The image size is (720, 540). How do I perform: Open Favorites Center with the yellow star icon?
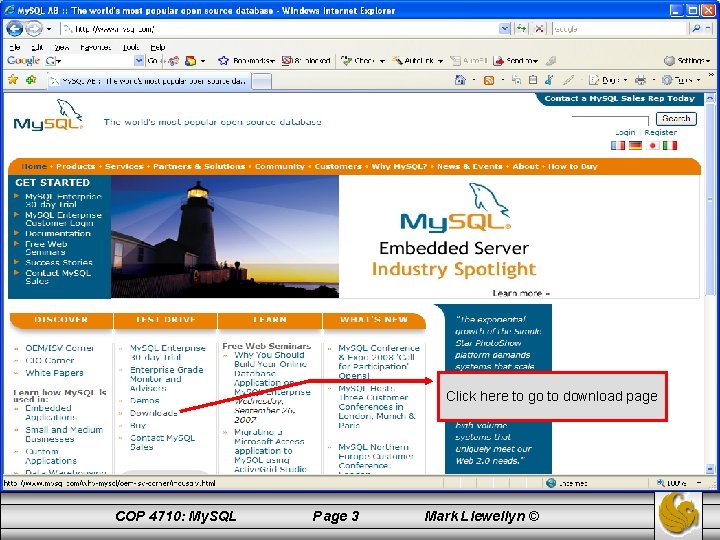pos(13,80)
